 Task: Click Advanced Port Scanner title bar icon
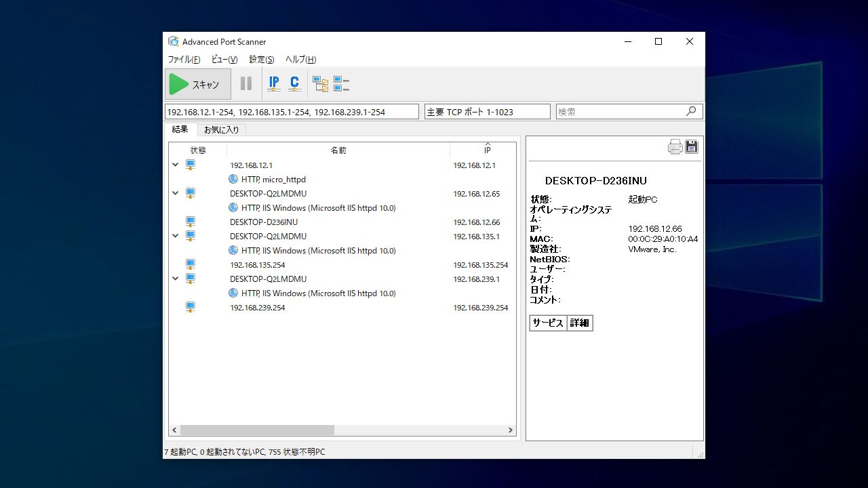click(x=174, y=41)
